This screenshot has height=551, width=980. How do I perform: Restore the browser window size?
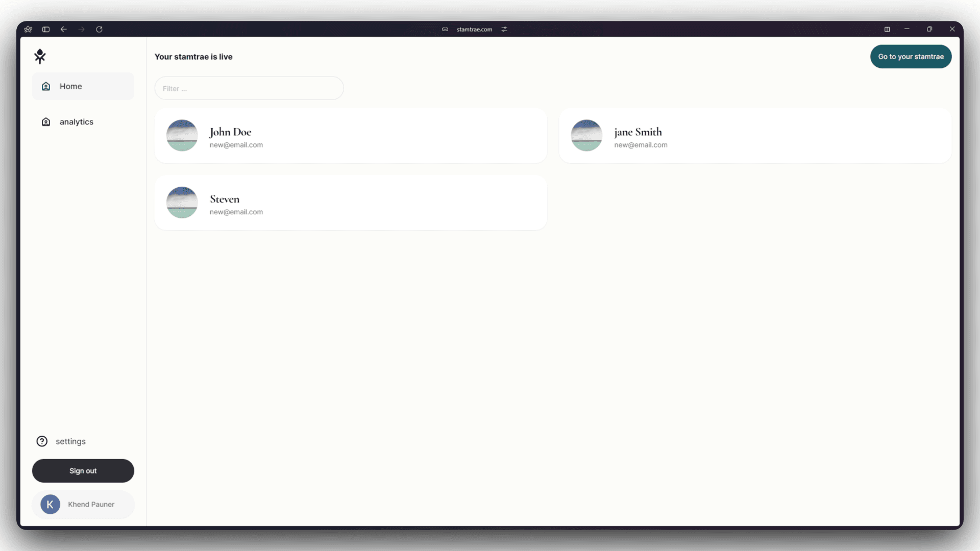click(x=929, y=29)
